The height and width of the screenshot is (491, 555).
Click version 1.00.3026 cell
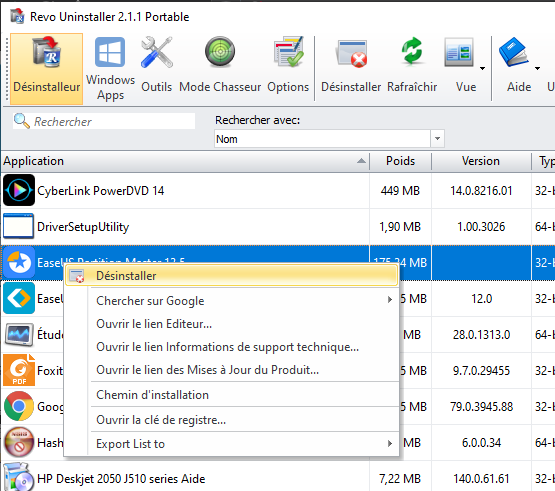coord(481,227)
